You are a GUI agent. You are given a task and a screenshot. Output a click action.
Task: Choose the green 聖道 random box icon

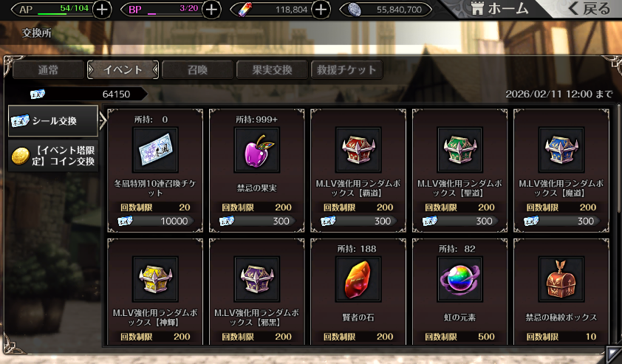(x=459, y=150)
